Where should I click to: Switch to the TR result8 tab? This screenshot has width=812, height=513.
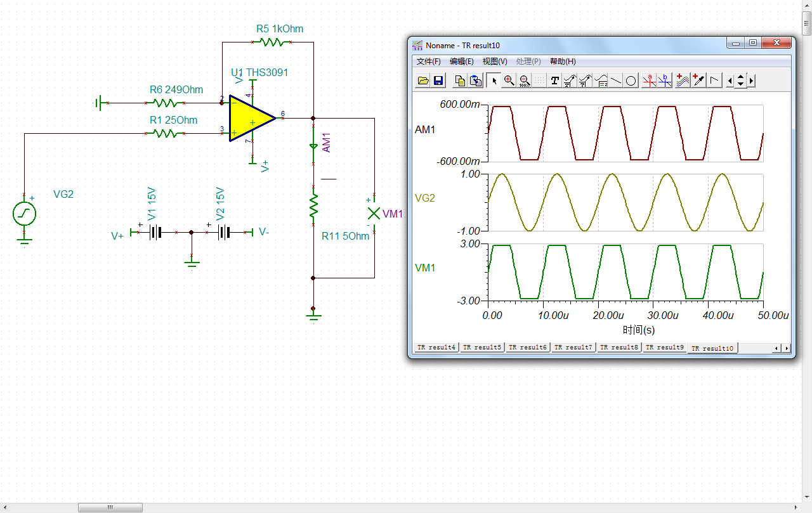click(619, 347)
